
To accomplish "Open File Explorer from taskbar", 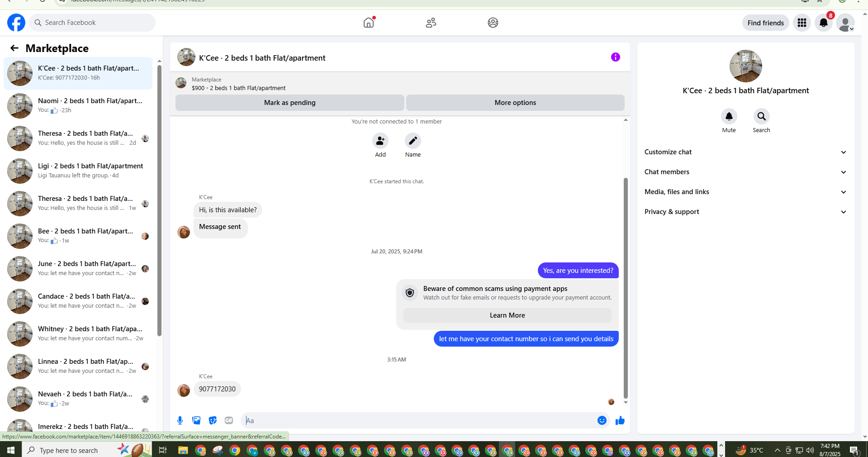I will click(x=183, y=450).
